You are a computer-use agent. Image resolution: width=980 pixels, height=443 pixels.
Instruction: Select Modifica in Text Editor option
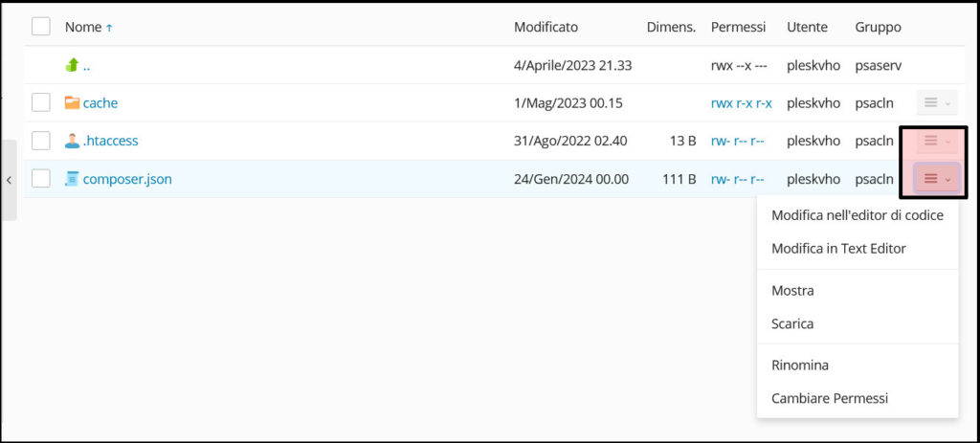click(x=837, y=249)
